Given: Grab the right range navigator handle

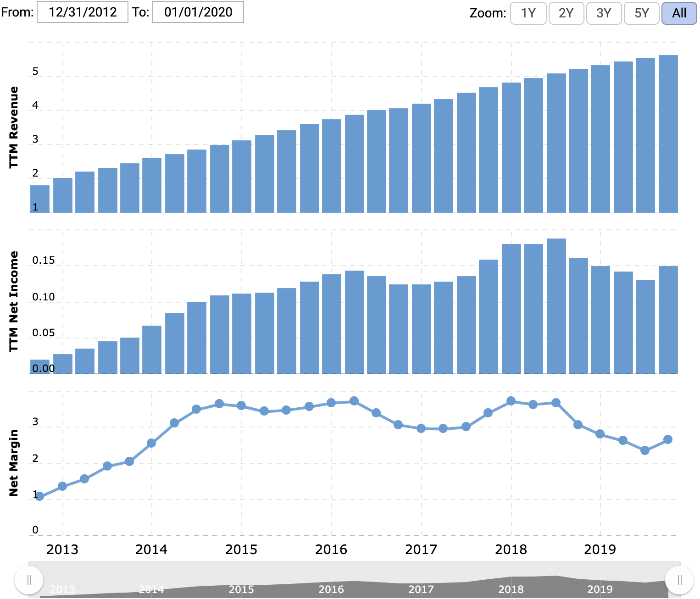Looking at the screenshot, I should [679, 580].
